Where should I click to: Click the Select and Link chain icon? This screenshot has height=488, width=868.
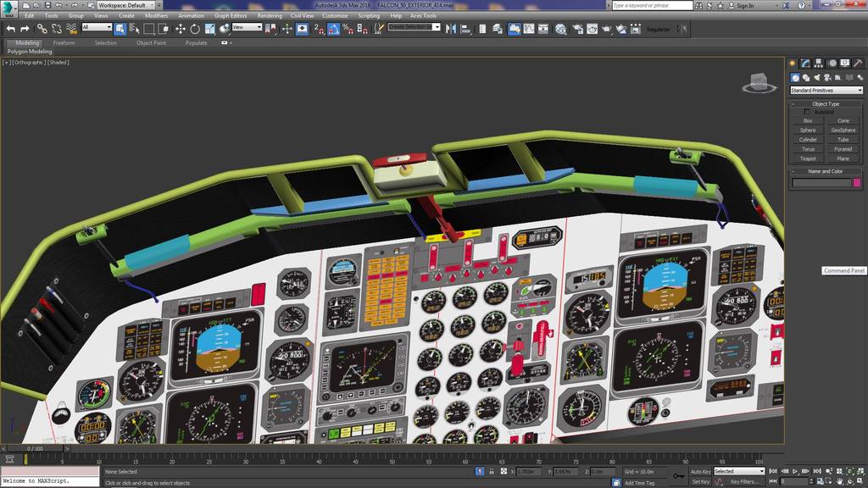click(42, 29)
